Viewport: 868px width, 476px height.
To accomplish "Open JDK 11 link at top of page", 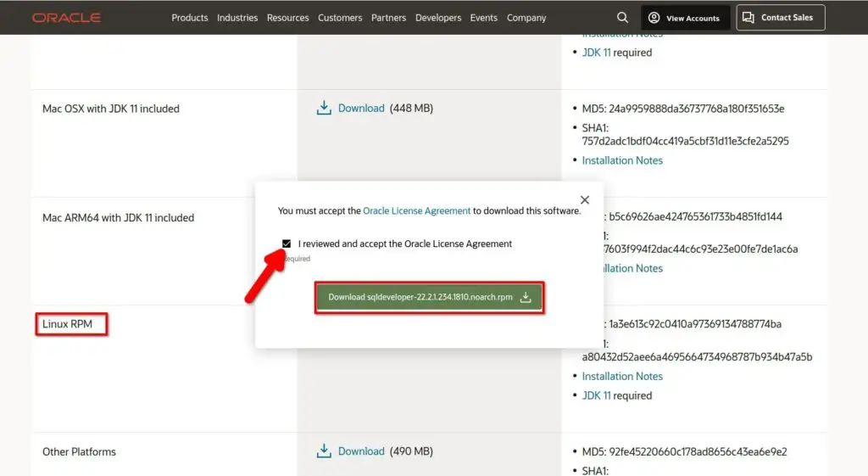I will (596, 52).
